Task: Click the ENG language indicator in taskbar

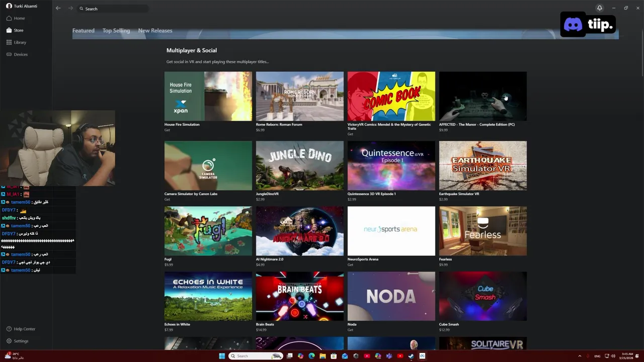Action: (598, 356)
